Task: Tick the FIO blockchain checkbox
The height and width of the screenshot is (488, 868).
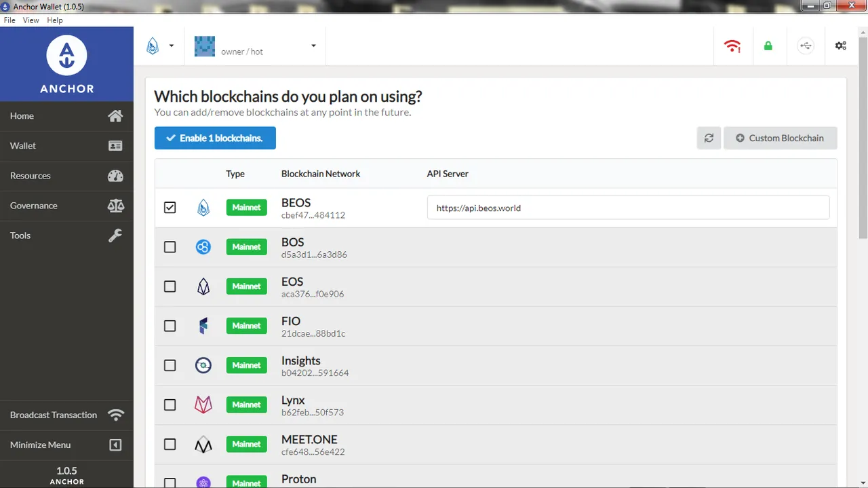Action: (170, 326)
